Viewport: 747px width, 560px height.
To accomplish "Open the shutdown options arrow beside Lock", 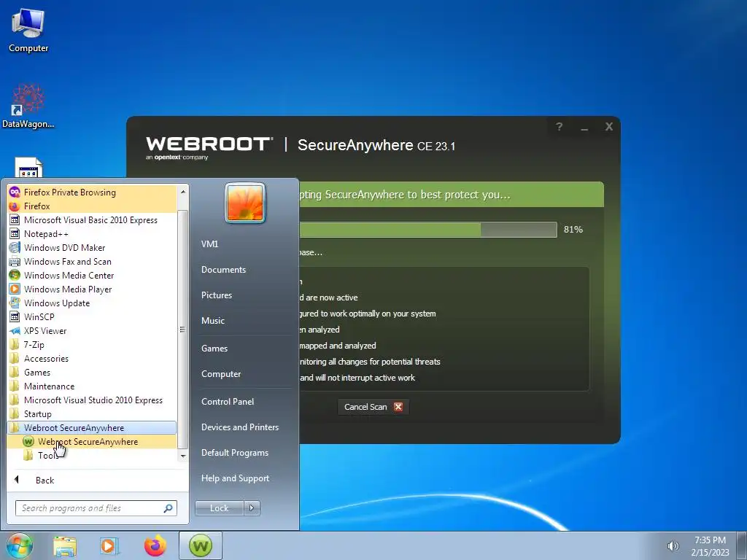I will click(x=252, y=508).
